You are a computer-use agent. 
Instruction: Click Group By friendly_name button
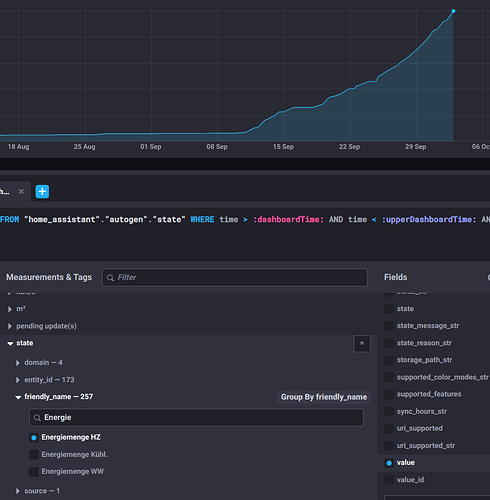324,397
